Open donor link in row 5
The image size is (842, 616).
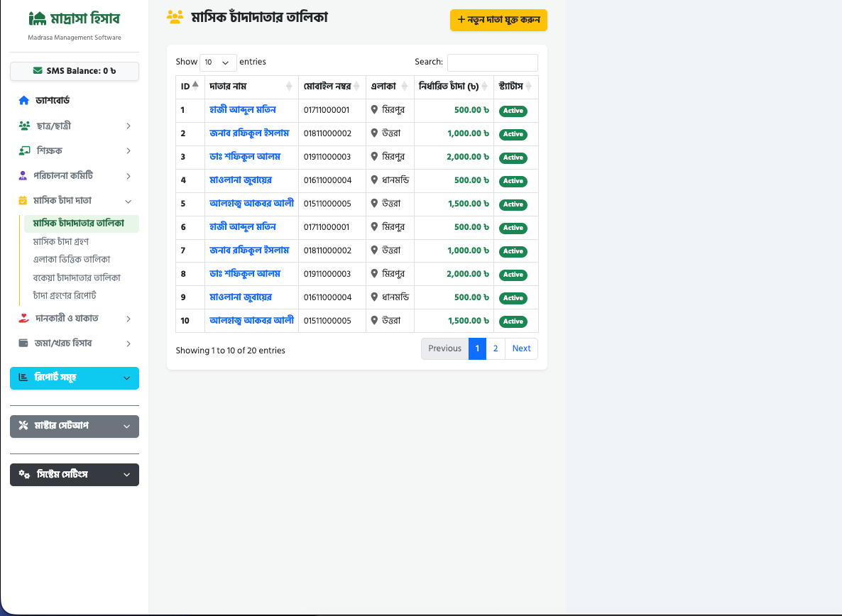click(251, 204)
